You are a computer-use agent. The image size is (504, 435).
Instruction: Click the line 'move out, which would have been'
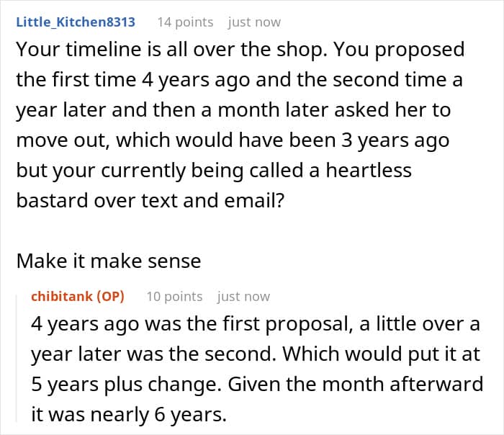(x=233, y=140)
